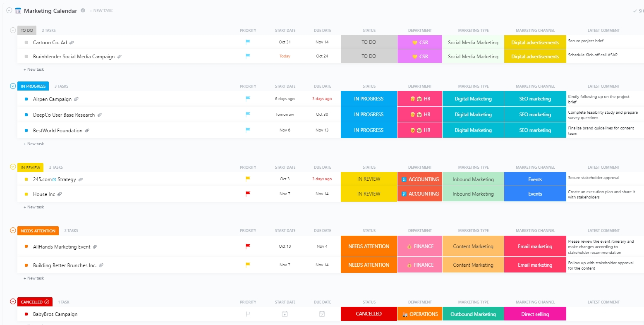Collapse the Needs Attention task group

13,230
